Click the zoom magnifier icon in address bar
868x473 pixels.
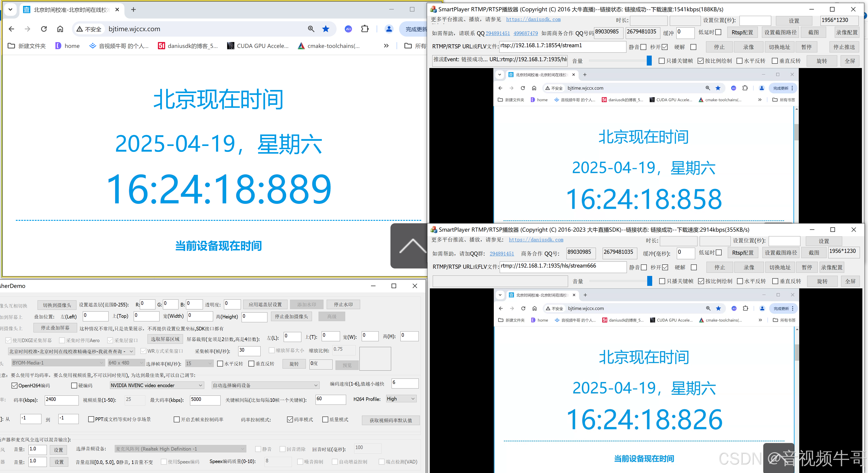pos(311,29)
